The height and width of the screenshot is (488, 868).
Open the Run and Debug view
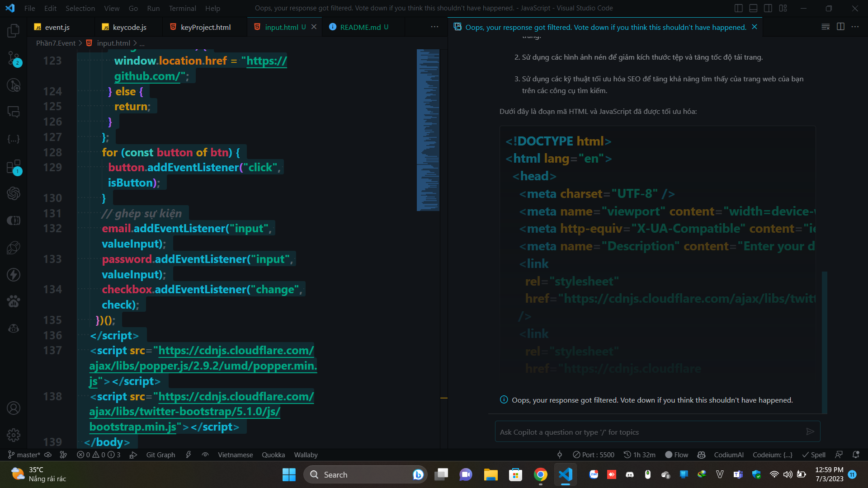[x=14, y=85]
